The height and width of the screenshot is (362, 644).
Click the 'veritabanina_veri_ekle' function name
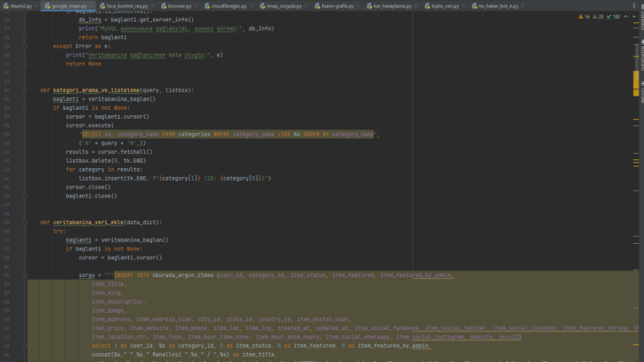[89, 223]
